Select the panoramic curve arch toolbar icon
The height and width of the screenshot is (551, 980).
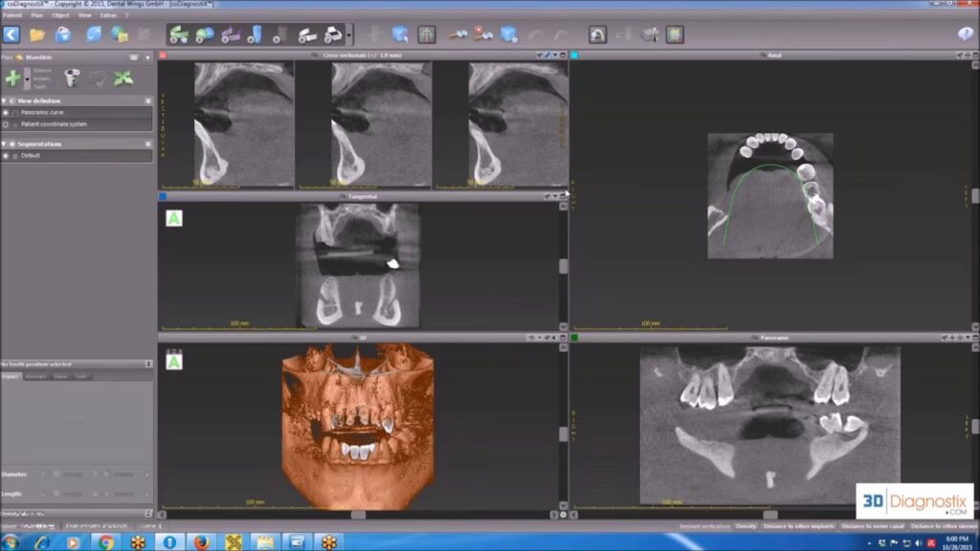point(427,34)
